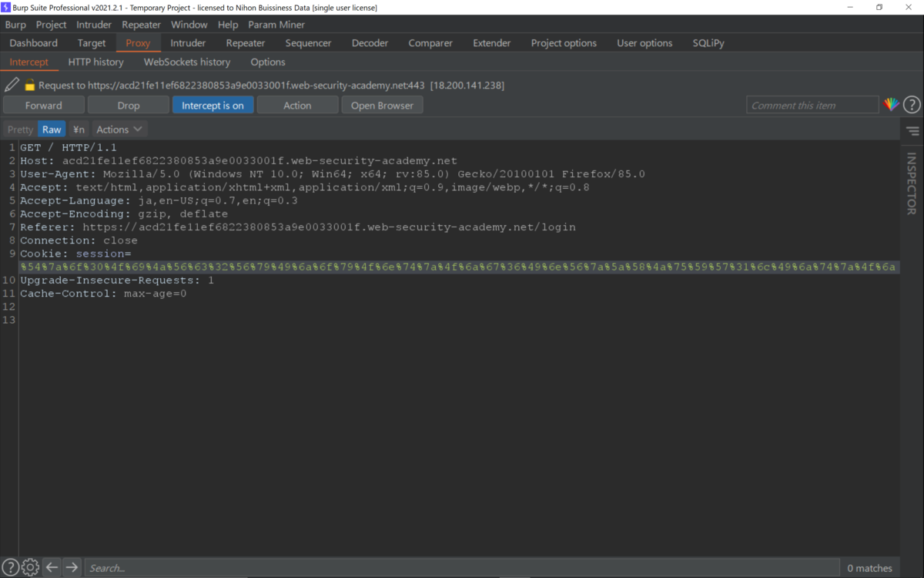The image size is (924, 578).
Task: Open help via the question mark icon top right
Action: click(912, 105)
